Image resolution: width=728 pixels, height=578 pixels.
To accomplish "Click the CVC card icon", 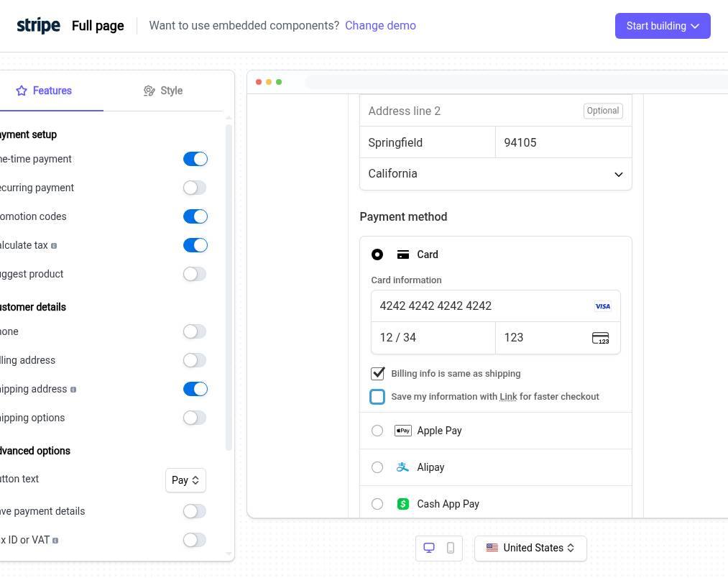I will pyautogui.click(x=600, y=338).
